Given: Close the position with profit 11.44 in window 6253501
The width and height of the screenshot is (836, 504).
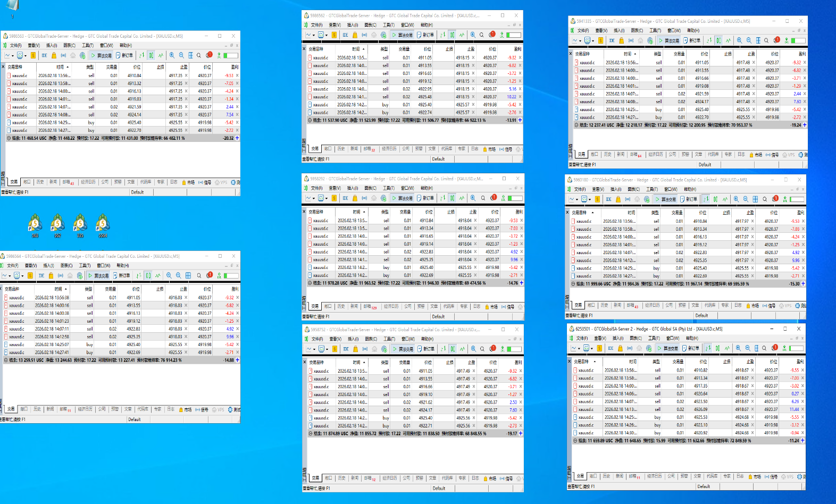Looking at the screenshot, I should point(803,409).
